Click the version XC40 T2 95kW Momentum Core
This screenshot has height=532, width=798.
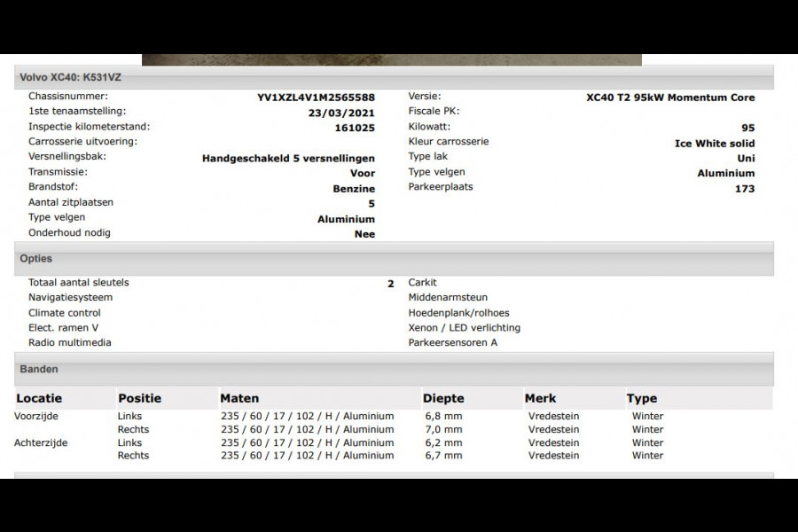pyautogui.click(x=672, y=98)
